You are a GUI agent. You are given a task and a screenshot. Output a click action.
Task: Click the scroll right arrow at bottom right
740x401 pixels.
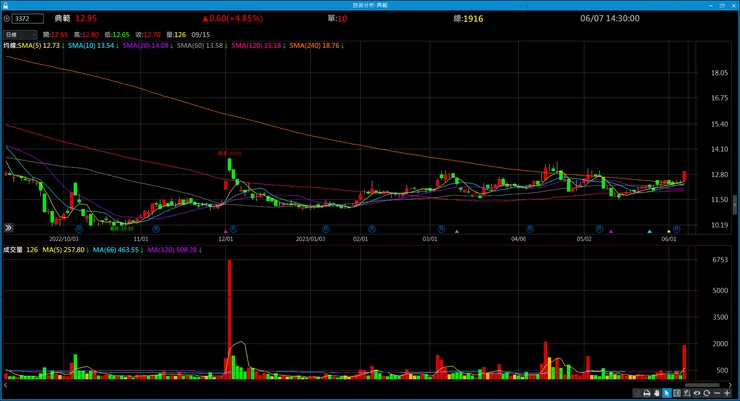pos(730,385)
